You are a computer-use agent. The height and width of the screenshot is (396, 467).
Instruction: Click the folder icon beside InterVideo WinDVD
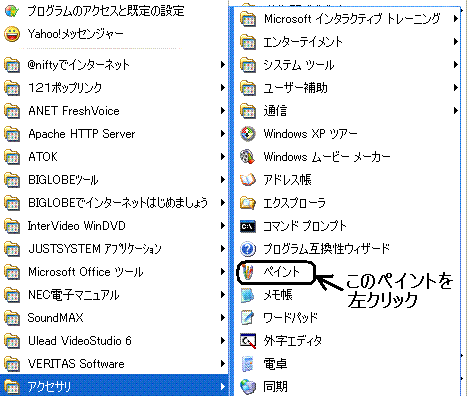click(x=12, y=226)
